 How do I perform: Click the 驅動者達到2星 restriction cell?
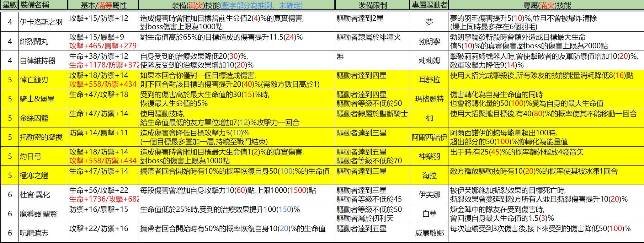(x=372, y=22)
